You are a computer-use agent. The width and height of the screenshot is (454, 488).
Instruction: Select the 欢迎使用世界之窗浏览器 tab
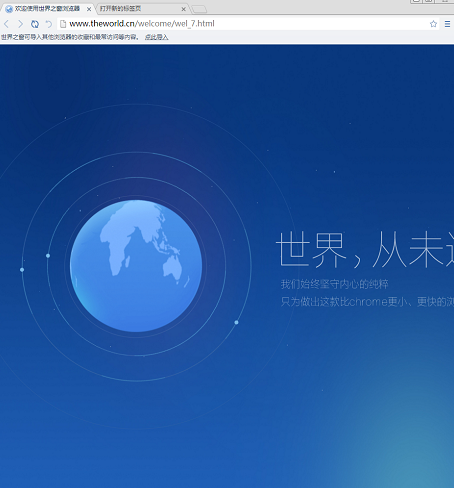(47, 9)
